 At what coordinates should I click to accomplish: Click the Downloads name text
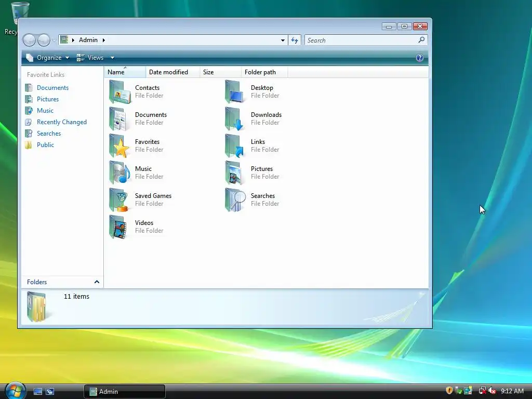266,115
